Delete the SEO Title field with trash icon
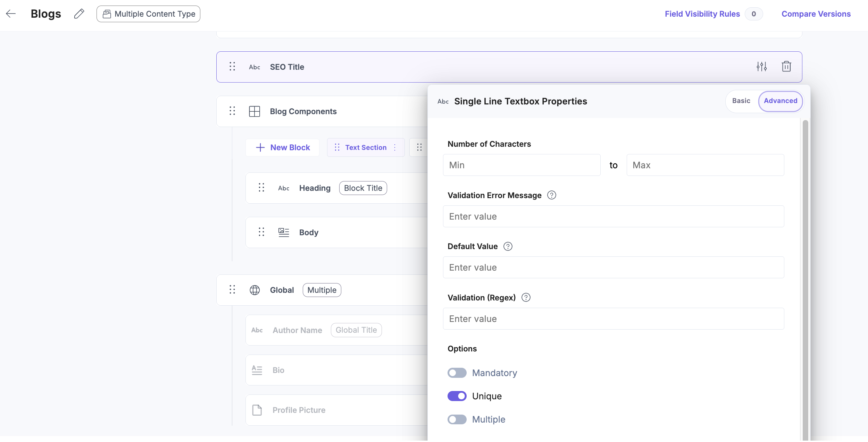The height and width of the screenshot is (442, 868). coord(786,67)
